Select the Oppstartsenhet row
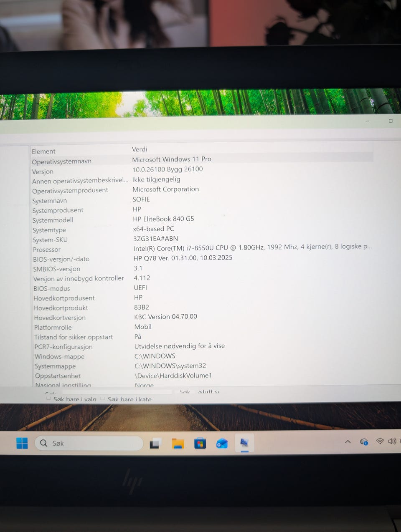The height and width of the screenshot is (532, 401). (x=202, y=376)
